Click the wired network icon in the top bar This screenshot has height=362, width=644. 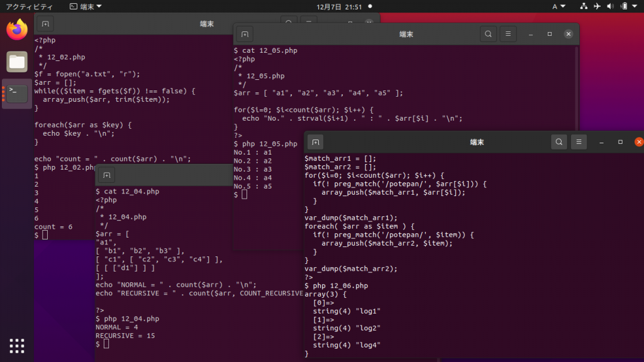[585, 7]
